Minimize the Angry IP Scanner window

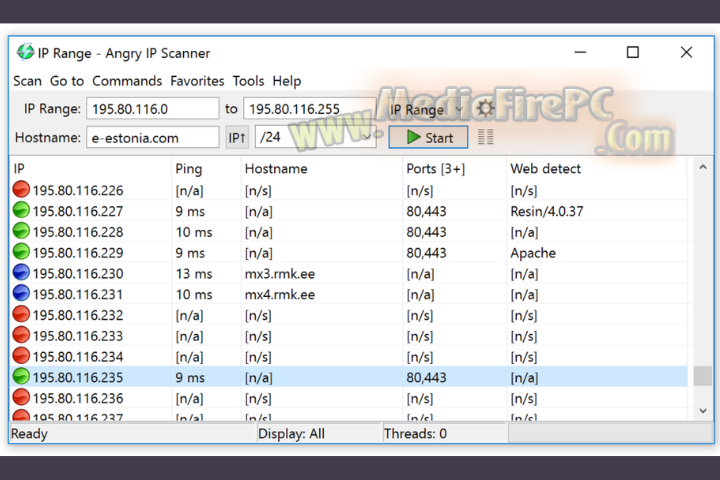pos(580,52)
